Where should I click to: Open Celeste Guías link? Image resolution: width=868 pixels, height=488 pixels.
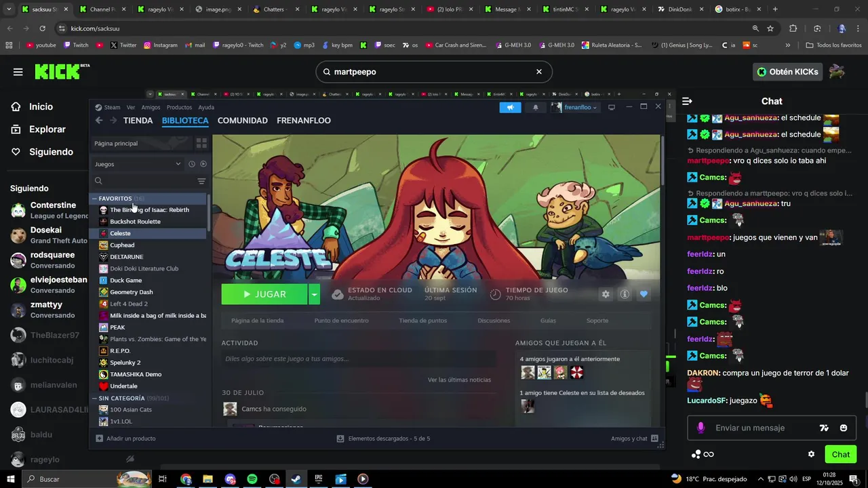[x=548, y=321]
